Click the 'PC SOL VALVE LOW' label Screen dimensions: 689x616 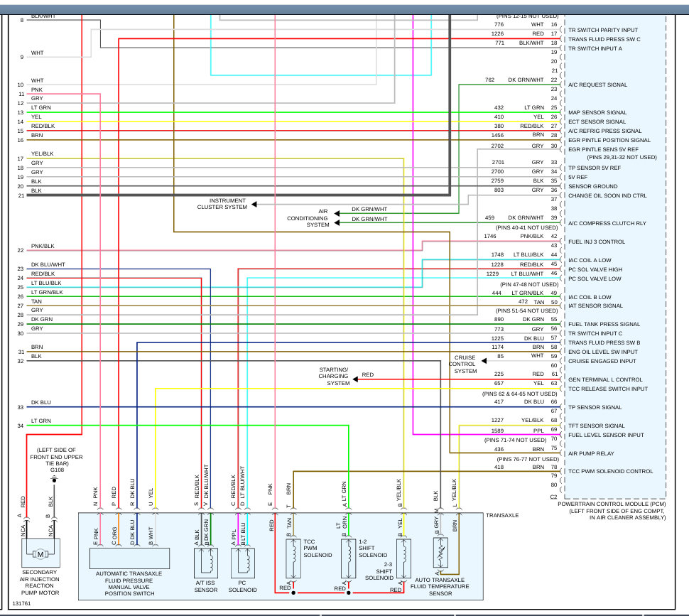pyautogui.click(x=595, y=279)
